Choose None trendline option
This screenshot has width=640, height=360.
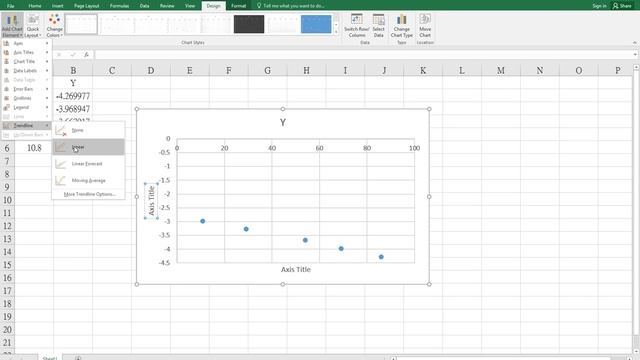88,130
